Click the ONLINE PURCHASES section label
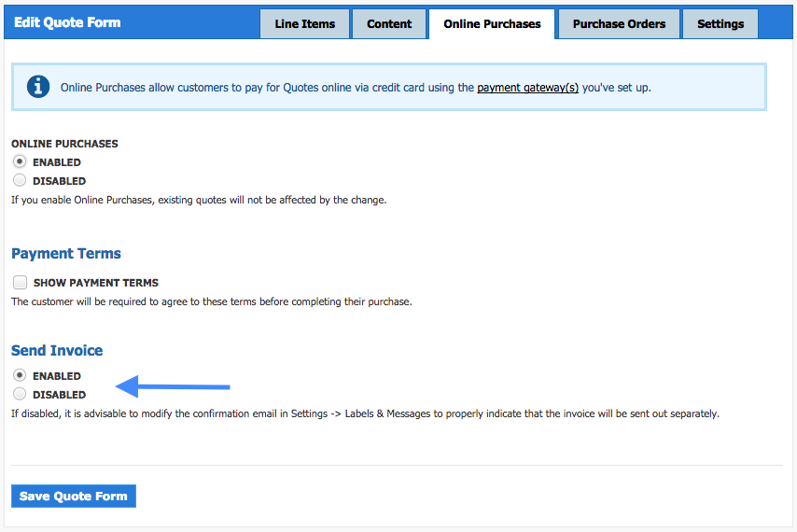Screen dimensions: 797x532 point(64,144)
